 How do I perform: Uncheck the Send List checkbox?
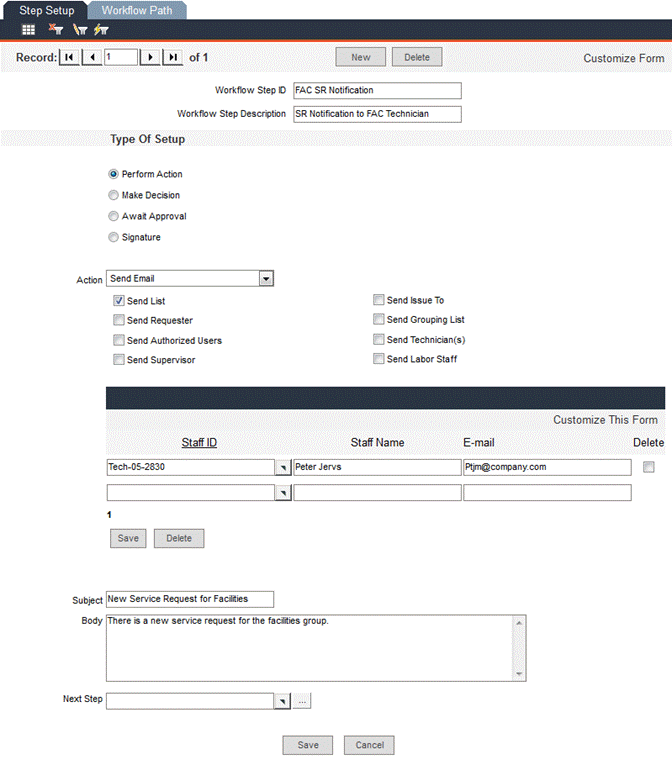coord(119,301)
